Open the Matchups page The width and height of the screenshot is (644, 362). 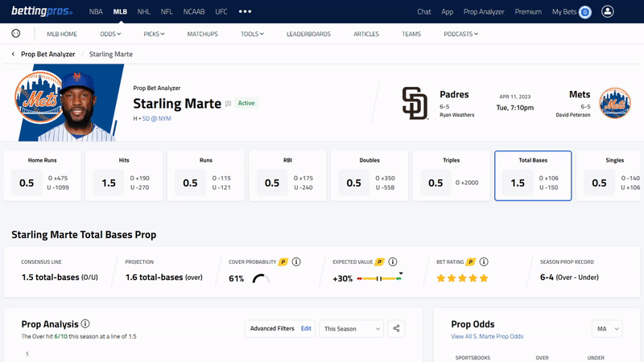203,34
